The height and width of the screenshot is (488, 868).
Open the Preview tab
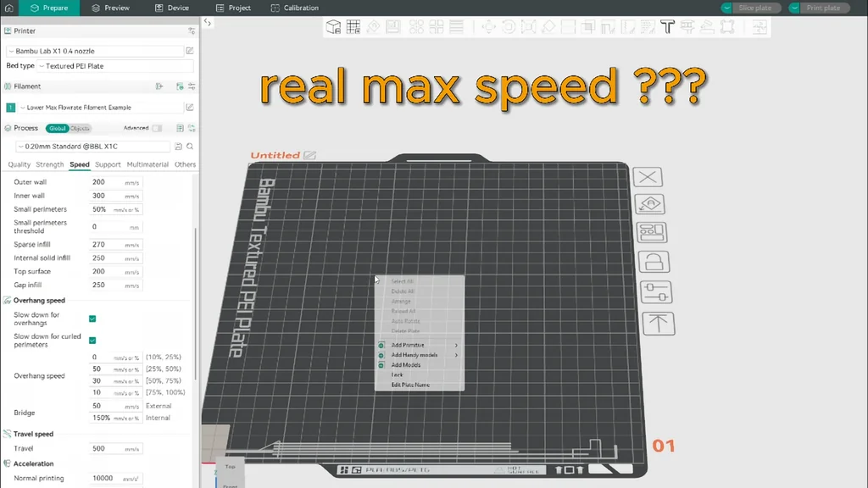[x=111, y=8]
